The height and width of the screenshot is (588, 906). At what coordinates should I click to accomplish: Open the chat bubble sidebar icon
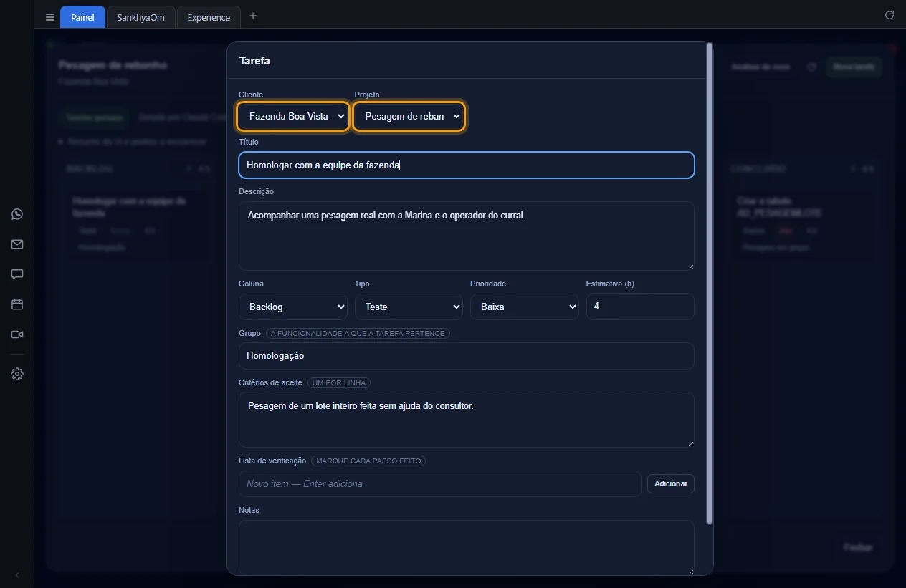[x=17, y=274]
